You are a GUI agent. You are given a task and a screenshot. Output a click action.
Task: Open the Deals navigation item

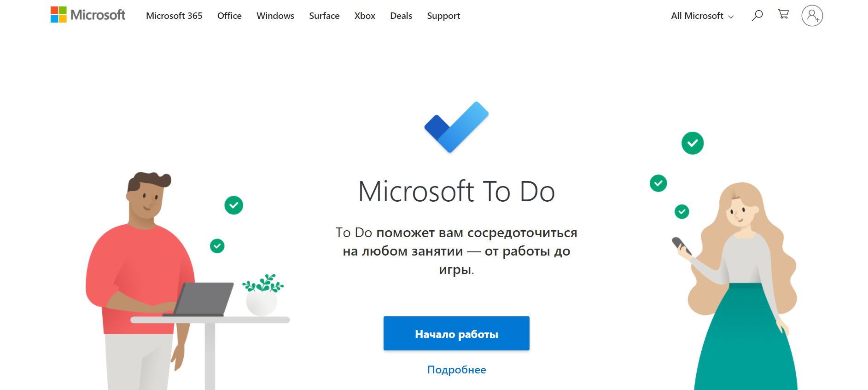pyautogui.click(x=401, y=16)
